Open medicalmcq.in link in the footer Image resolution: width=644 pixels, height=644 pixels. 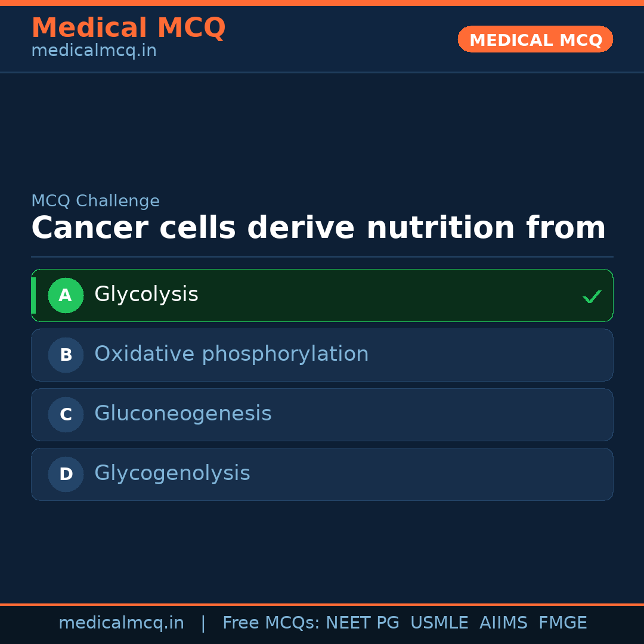(x=121, y=623)
